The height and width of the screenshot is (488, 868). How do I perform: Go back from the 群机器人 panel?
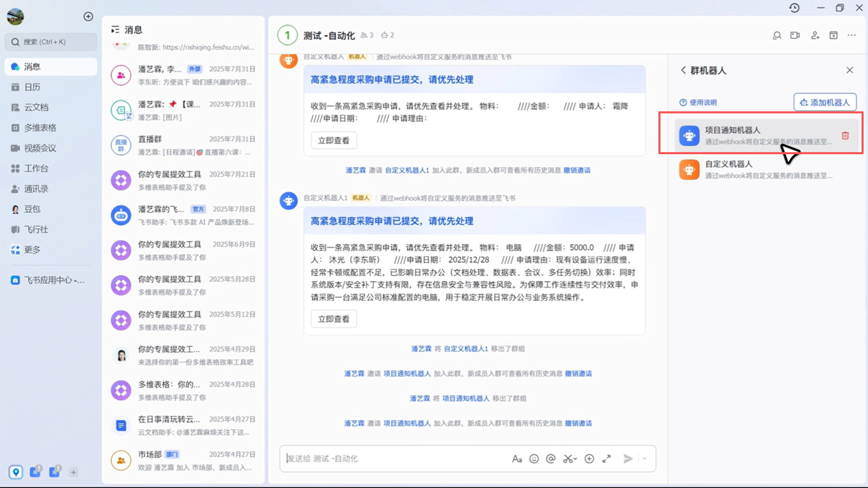coord(683,70)
